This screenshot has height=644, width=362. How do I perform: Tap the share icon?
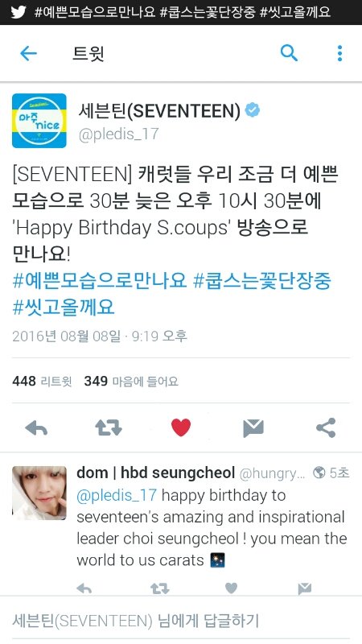[x=326, y=427]
